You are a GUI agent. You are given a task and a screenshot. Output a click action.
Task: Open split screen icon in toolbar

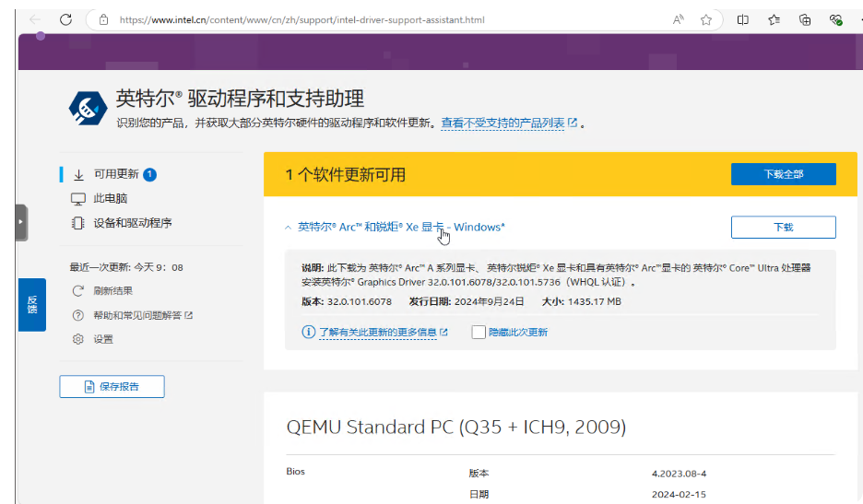(x=742, y=19)
